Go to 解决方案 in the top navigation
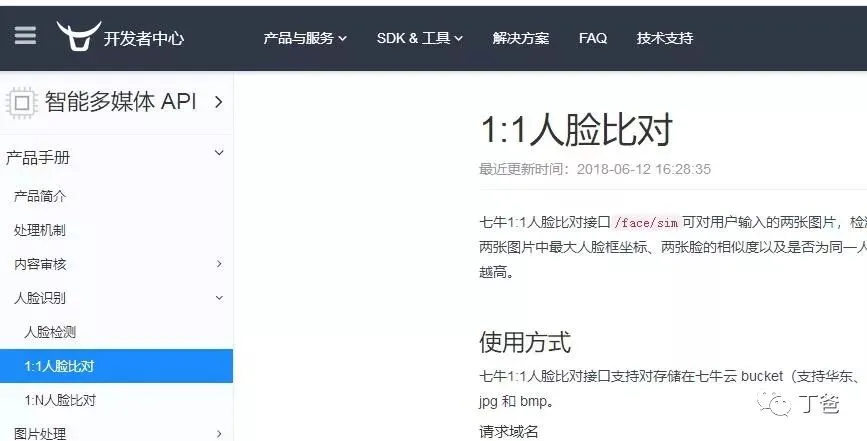Screen dimensions: 867x441 [x=521, y=38]
